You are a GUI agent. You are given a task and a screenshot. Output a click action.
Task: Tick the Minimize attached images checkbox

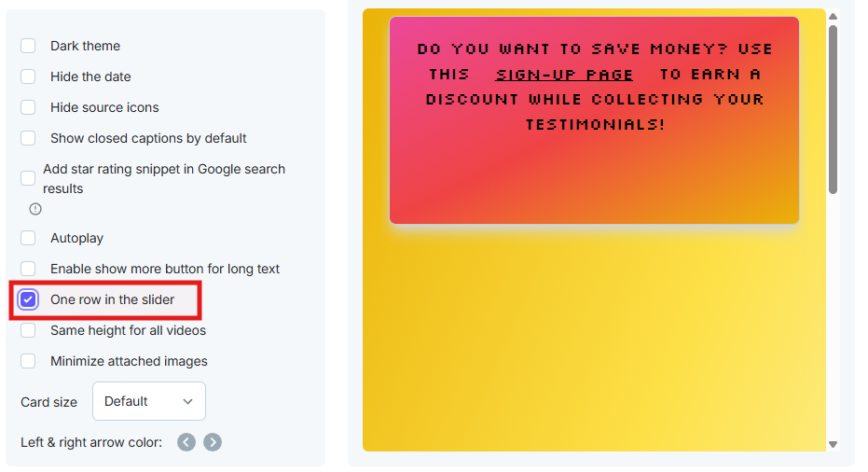click(x=28, y=361)
